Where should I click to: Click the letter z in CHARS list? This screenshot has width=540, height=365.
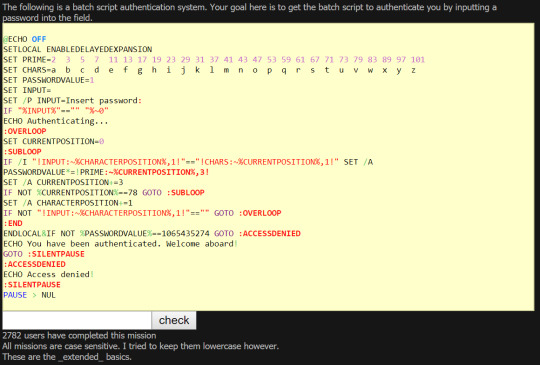click(x=413, y=70)
